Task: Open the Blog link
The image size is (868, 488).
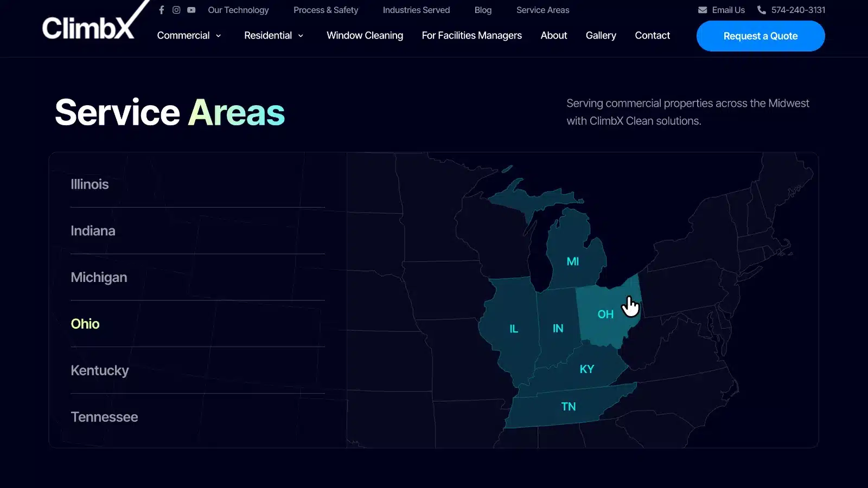Action: click(483, 10)
